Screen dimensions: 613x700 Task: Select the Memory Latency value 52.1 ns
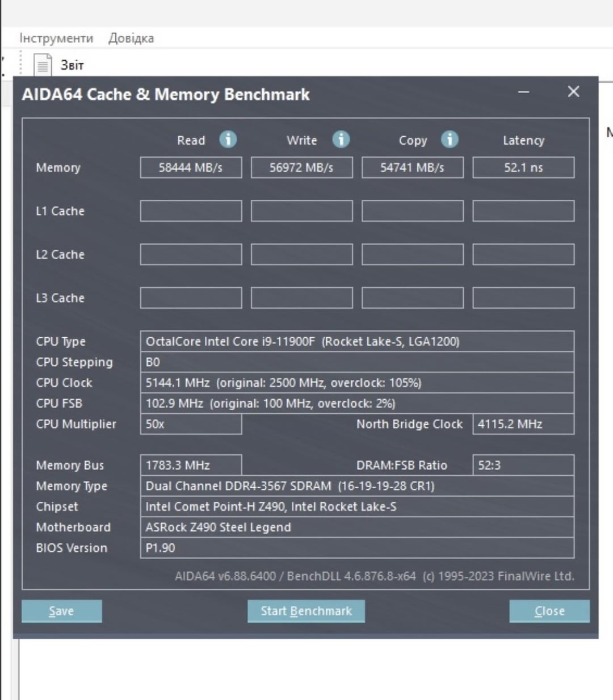coord(523,167)
